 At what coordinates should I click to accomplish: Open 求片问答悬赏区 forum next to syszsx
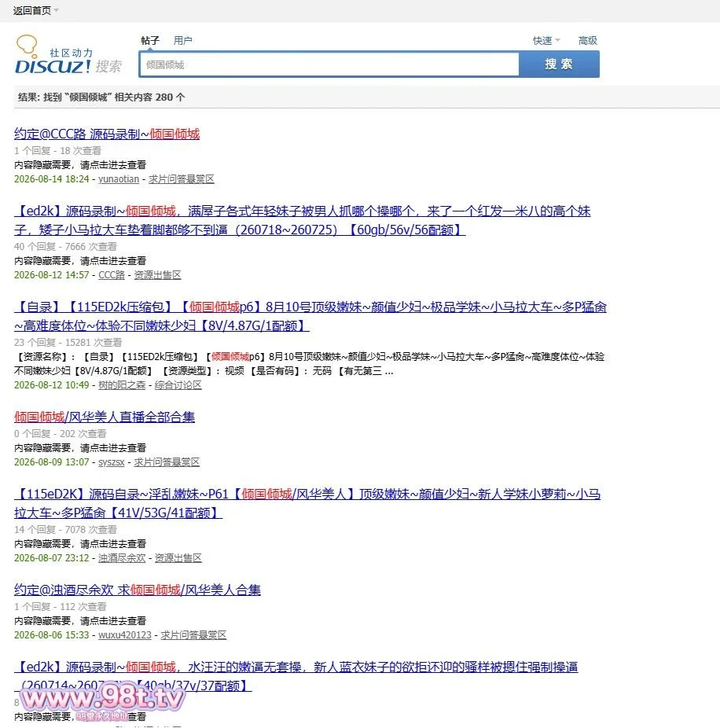pos(167,462)
